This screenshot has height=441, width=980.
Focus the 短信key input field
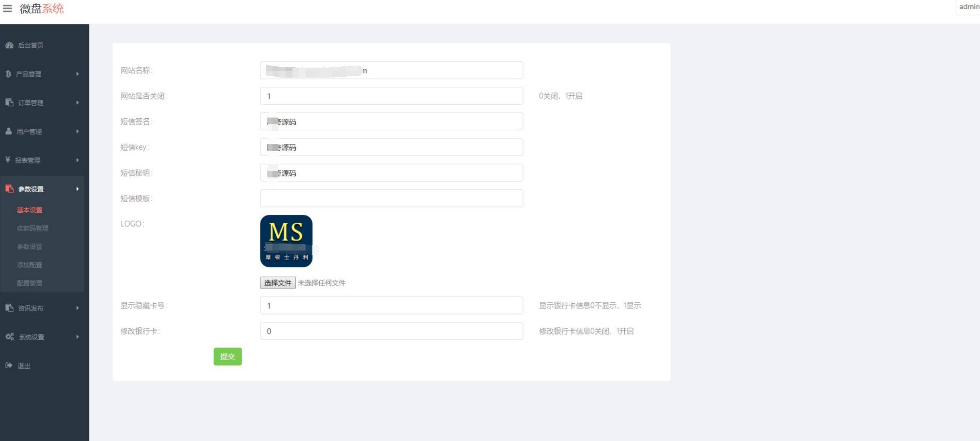coord(391,147)
